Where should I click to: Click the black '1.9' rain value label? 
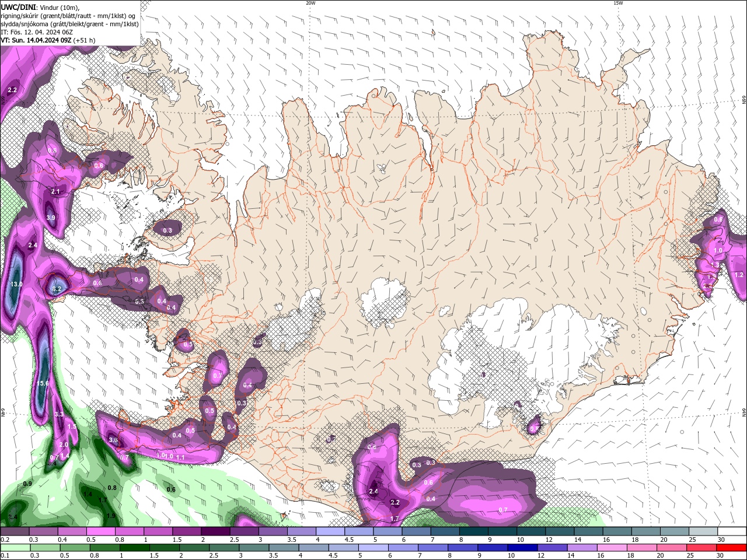pos(111,516)
